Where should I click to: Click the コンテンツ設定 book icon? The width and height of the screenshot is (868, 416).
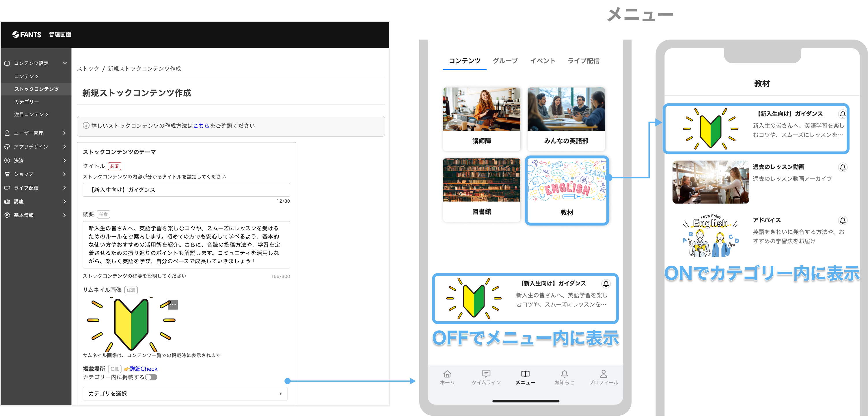coord(7,63)
